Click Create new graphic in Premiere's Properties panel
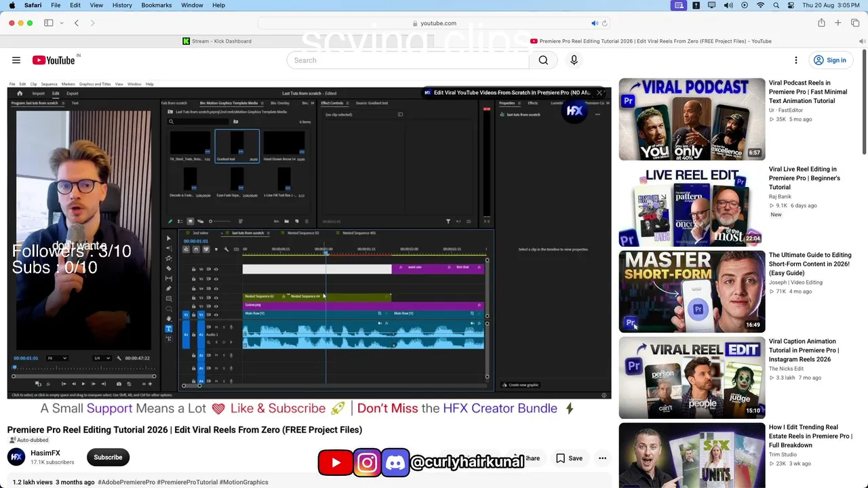The height and width of the screenshot is (488, 868). tap(520, 385)
